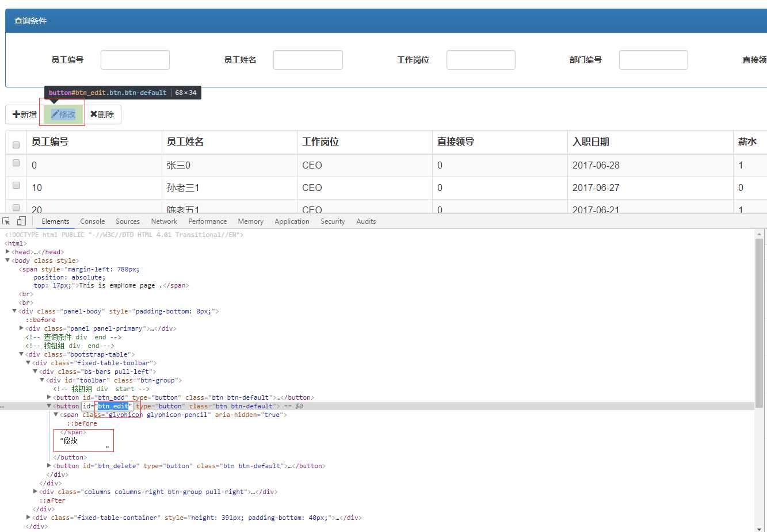Viewport: 767px width, 532px height.
Task: Select the DOCTYPE declaration line
Action: pyautogui.click(x=124, y=235)
